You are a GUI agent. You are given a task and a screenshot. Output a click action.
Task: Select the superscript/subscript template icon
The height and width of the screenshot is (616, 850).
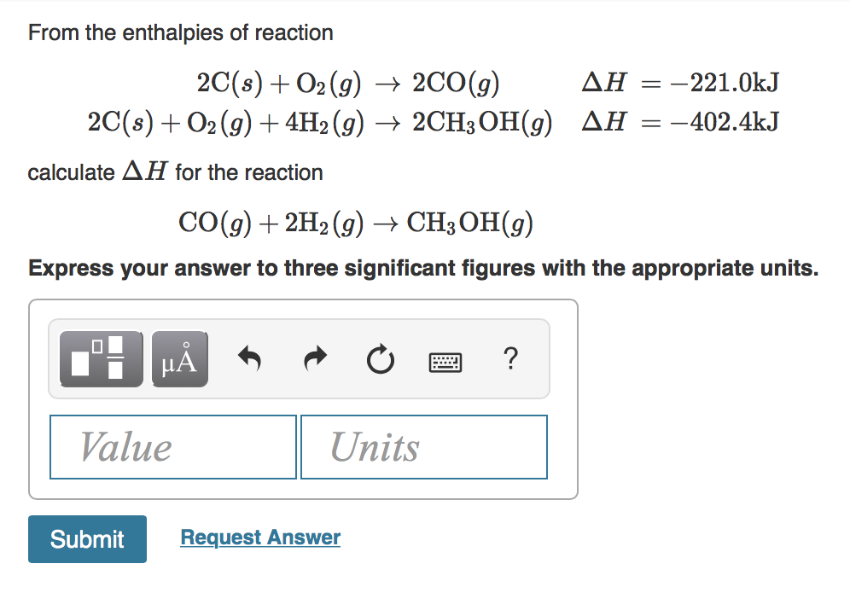[100, 358]
